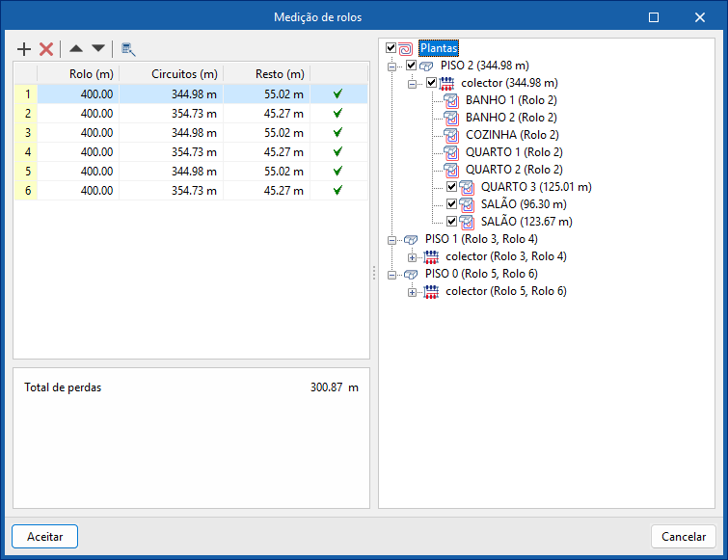This screenshot has height=560, width=728.
Task: Uncheck the QUARTO 3 (125.01 m) checkbox
Action: [x=452, y=187]
